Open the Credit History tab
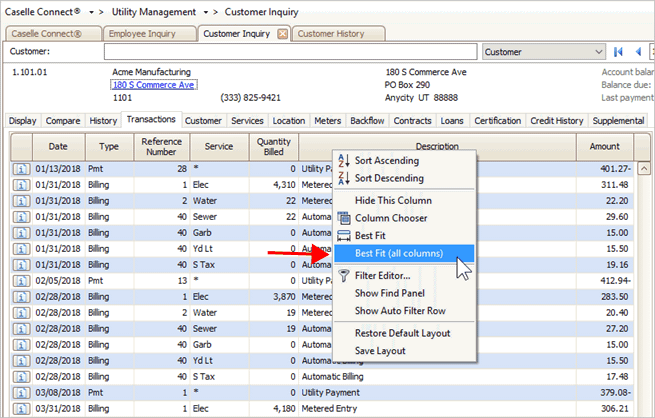The height and width of the screenshot is (418, 655). (557, 121)
